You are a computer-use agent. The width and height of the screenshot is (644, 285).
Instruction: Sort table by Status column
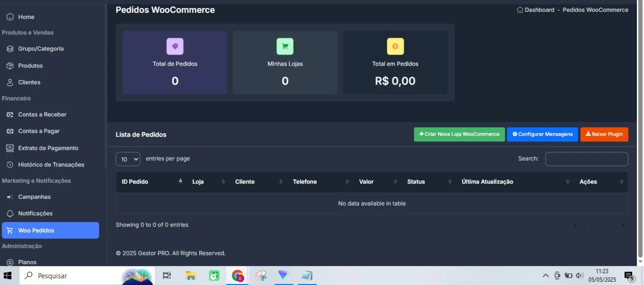(429, 182)
